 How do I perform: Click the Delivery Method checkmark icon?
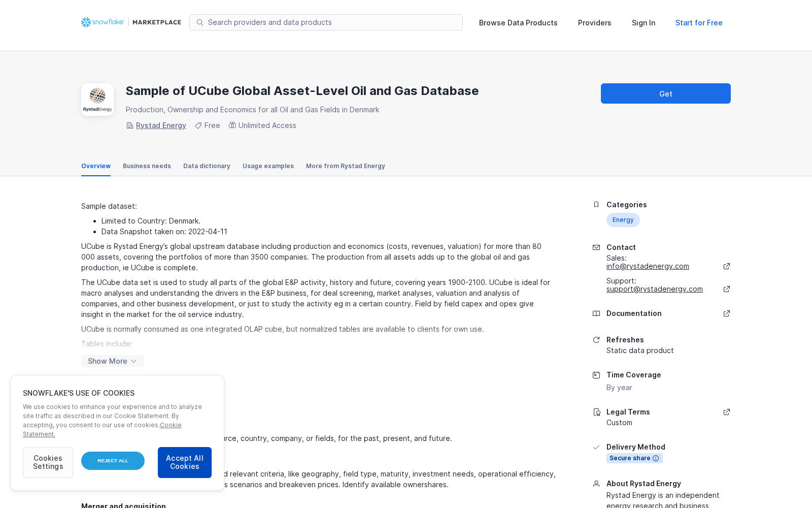(x=596, y=447)
